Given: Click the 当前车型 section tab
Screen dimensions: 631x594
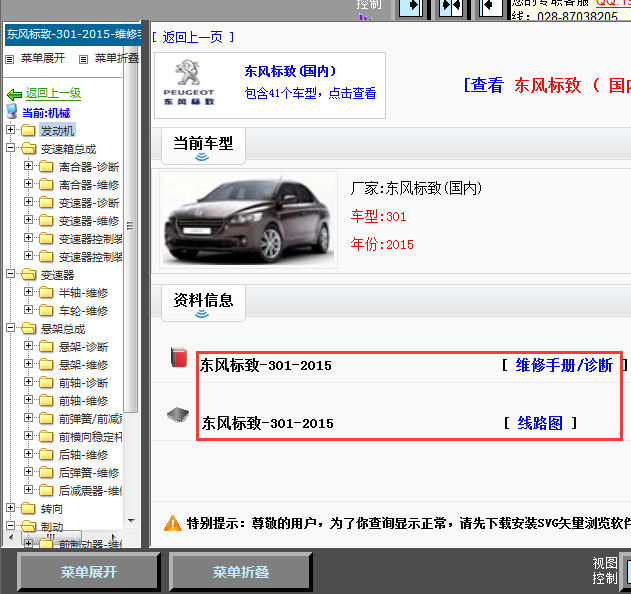Looking at the screenshot, I should click(203, 146).
